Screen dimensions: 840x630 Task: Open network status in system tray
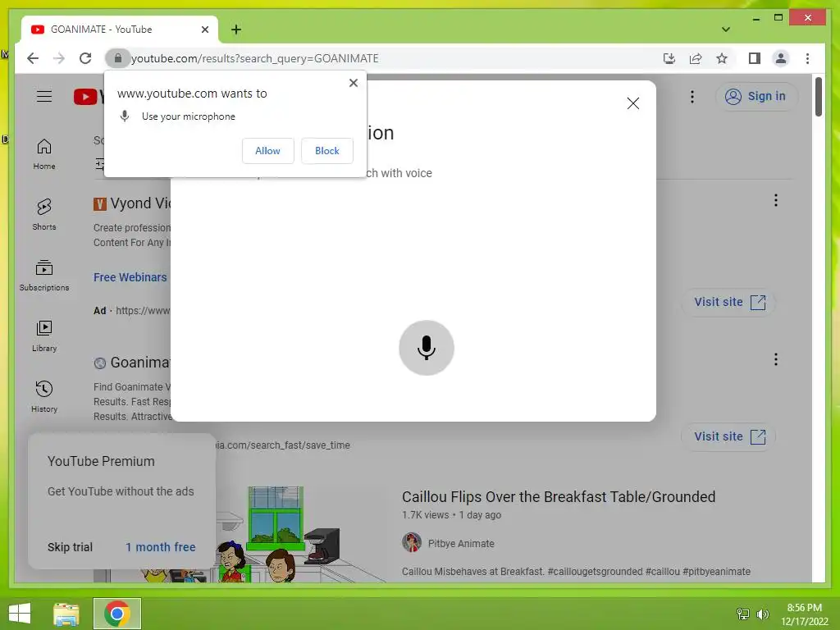click(x=743, y=614)
